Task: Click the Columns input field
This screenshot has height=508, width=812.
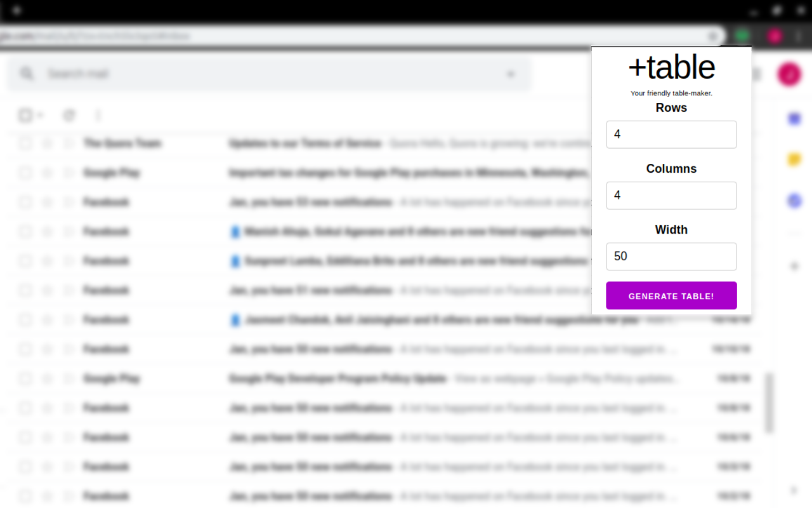Action: click(x=671, y=196)
